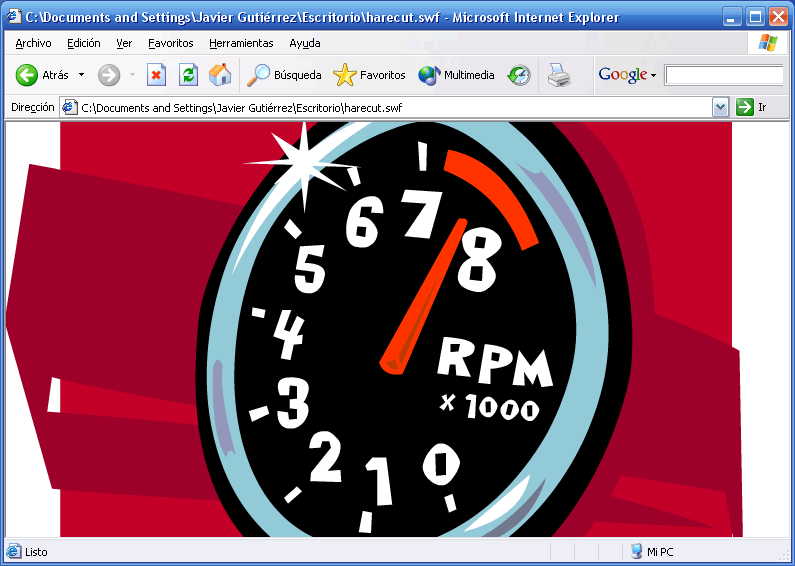Minimize the Internet Explorer window
Screen dimensions: 795x566
pyautogui.click(x=731, y=18)
